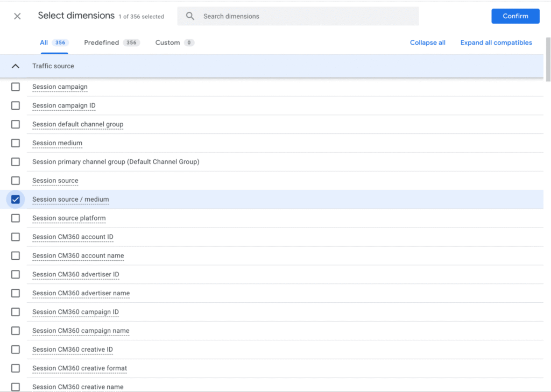This screenshot has height=392, width=551.
Task: Check the Session source checkbox
Action: [16, 181]
